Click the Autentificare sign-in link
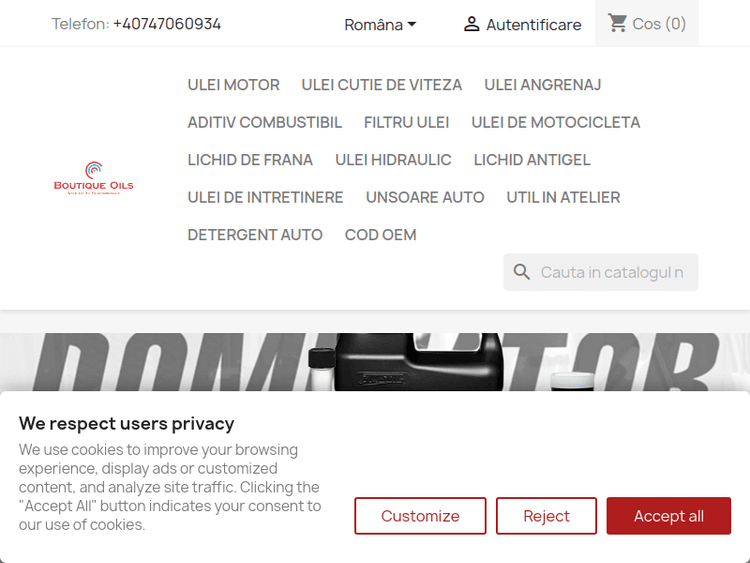 [x=533, y=24]
